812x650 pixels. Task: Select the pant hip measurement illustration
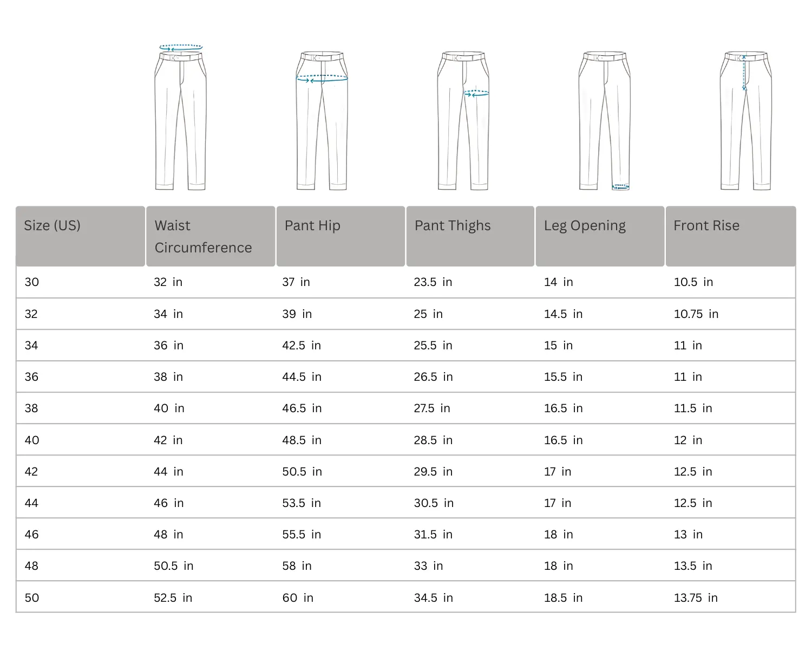(322, 120)
